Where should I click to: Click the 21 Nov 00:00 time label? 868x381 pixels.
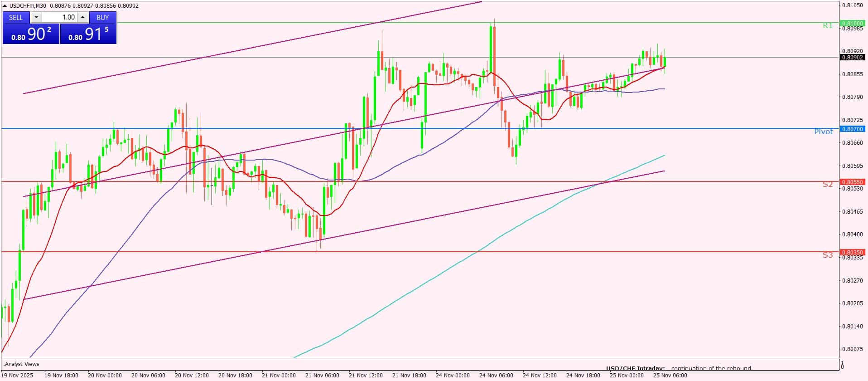click(279, 375)
